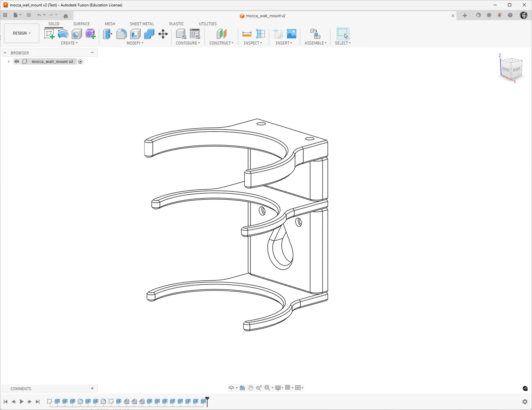Select the purple Create Form tool
This screenshot has width=532, height=410.
click(90, 34)
